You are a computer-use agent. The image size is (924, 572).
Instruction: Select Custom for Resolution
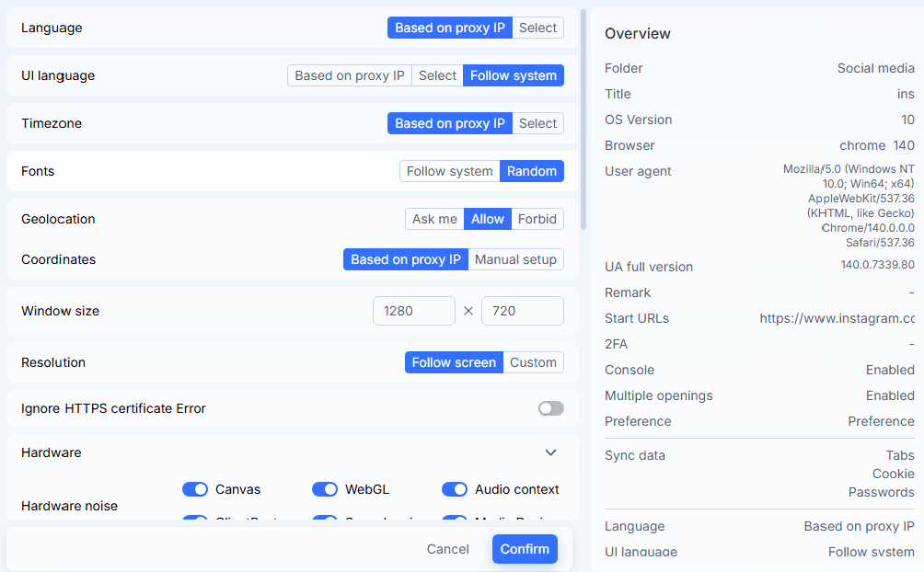tap(533, 362)
